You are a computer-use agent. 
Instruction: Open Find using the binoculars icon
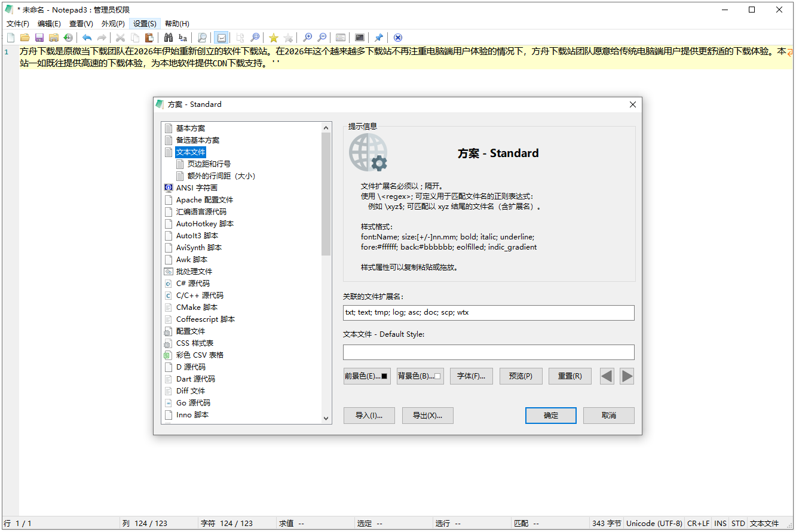coord(169,38)
